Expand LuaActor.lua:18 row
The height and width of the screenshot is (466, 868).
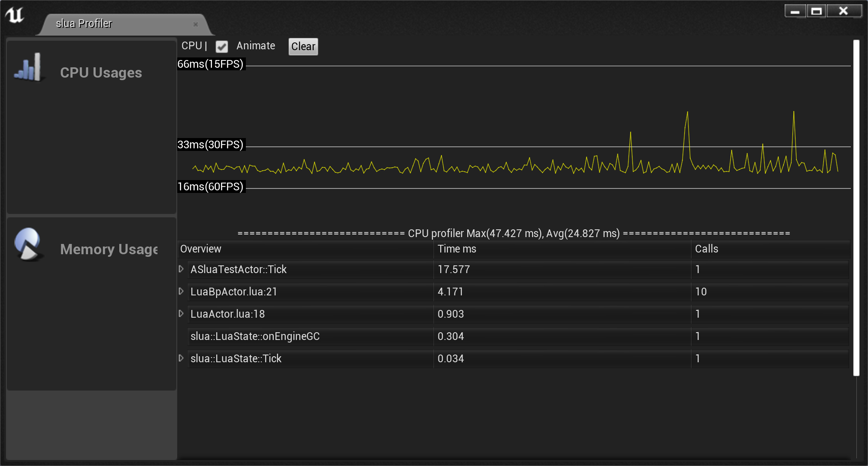(x=181, y=313)
